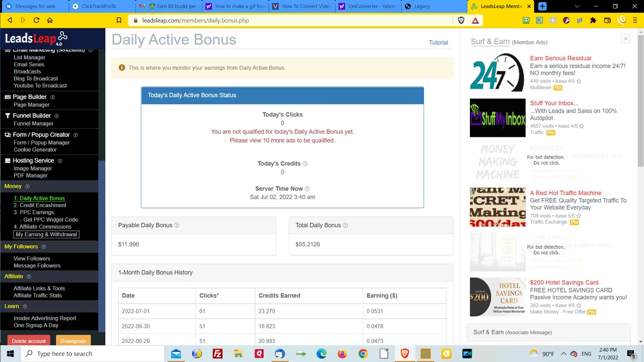Open List Manager in sidebar
This screenshot has height=362, width=644.
point(29,57)
